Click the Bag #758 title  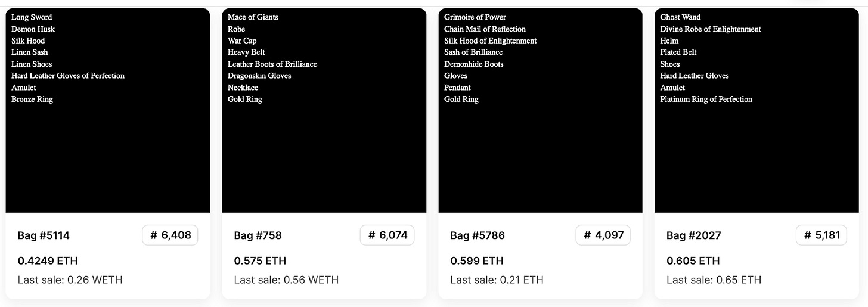pyautogui.click(x=258, y=235)
